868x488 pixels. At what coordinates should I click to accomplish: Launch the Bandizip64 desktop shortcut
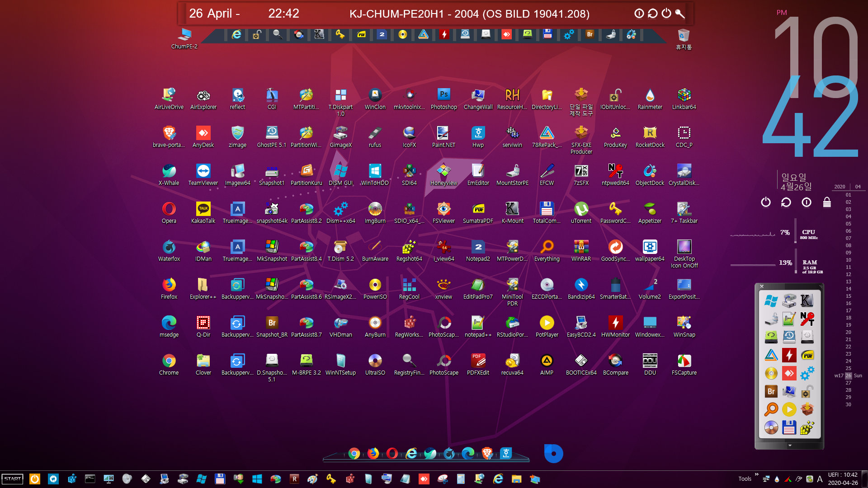pyautogui.click(x=581, y=289)
